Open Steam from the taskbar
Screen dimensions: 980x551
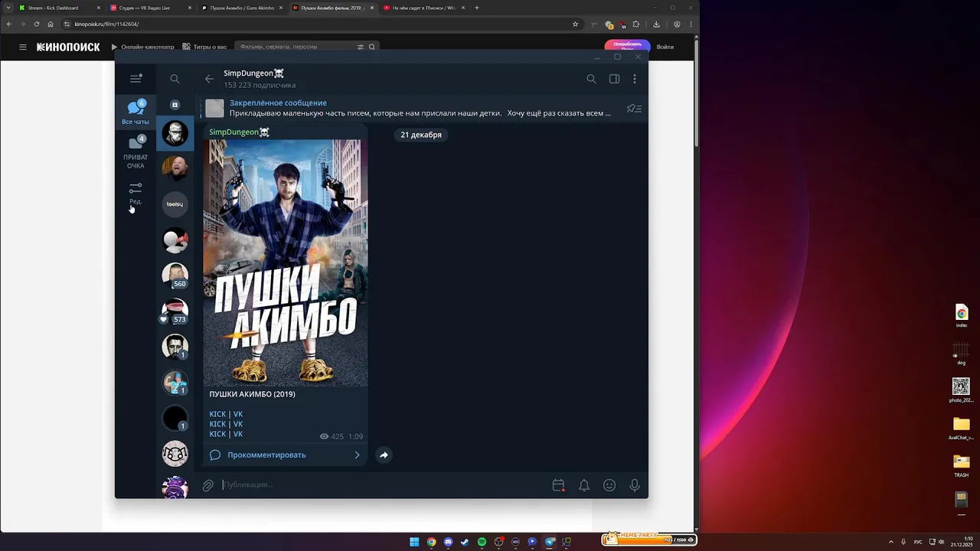pyautogui.click(x=465, y=542)
